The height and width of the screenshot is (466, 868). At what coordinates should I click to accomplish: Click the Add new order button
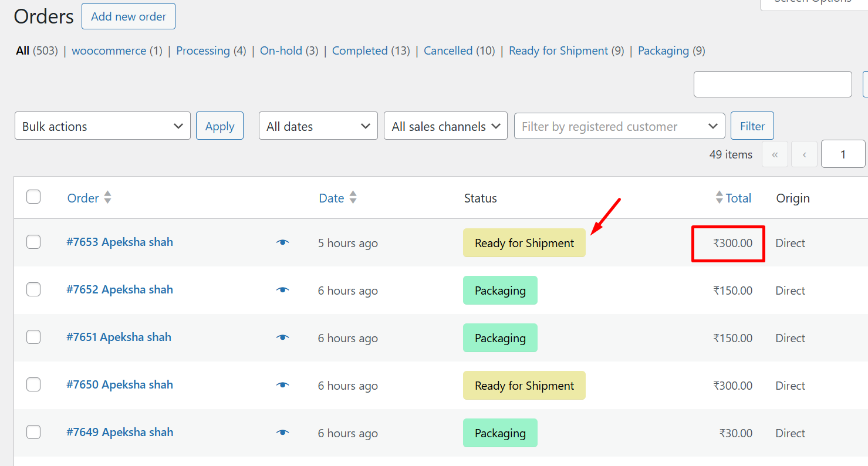(x=129, y=16)
